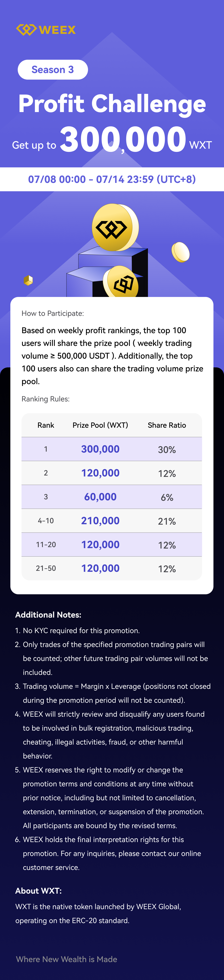
Task: Select the Season 3 badge
Action: click(53, 70)
